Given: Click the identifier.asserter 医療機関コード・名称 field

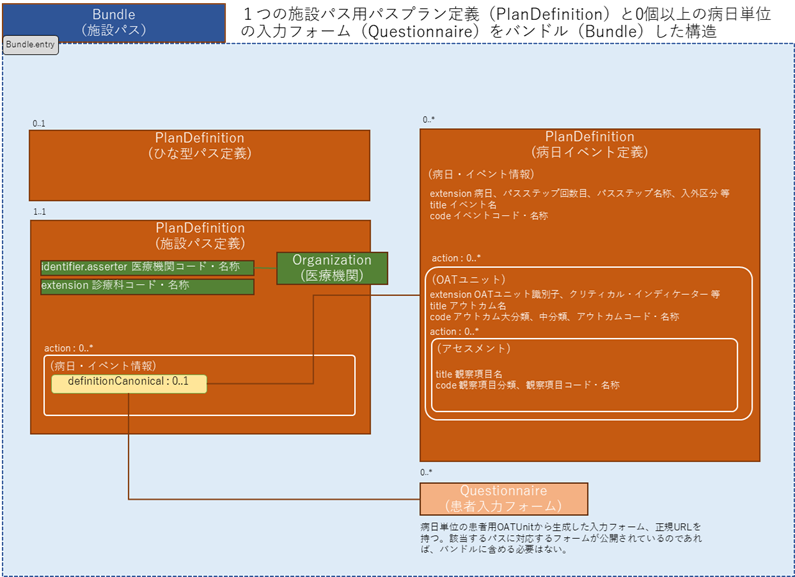Looking at the screenshot, I should [146, 267].
